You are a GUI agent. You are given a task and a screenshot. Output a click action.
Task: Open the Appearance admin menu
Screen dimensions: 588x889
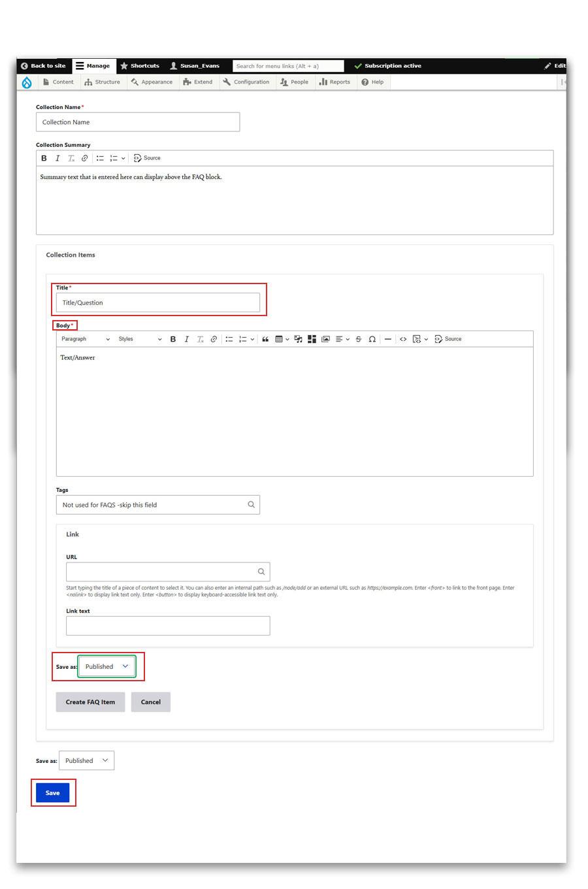click(x=152, y=82)
